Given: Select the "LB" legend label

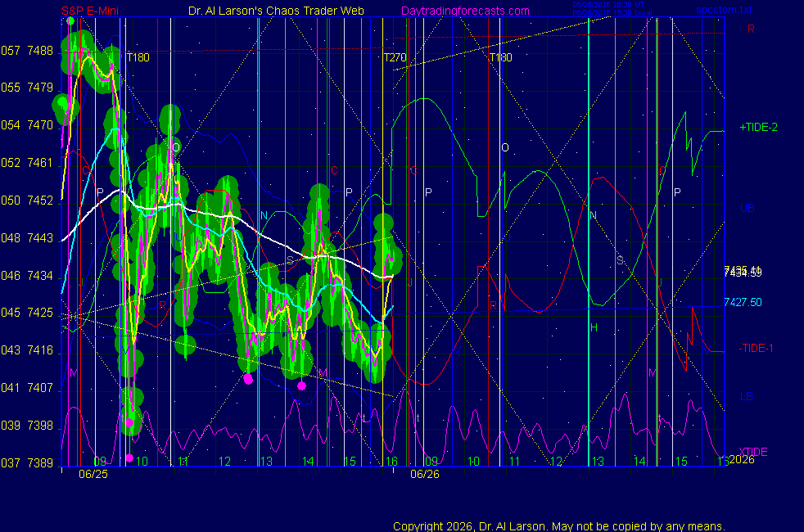Looking at the screenshot, I should [747, 396].
